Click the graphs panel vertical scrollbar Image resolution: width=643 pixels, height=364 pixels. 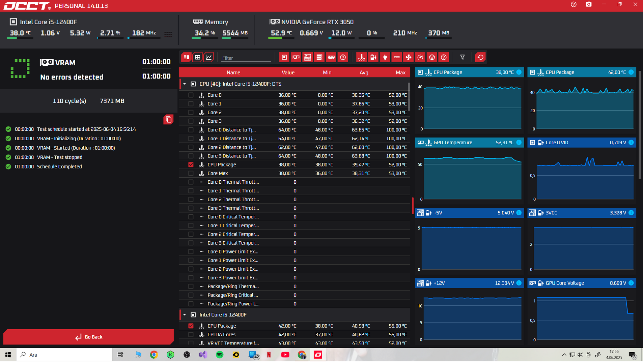(640, 125)
